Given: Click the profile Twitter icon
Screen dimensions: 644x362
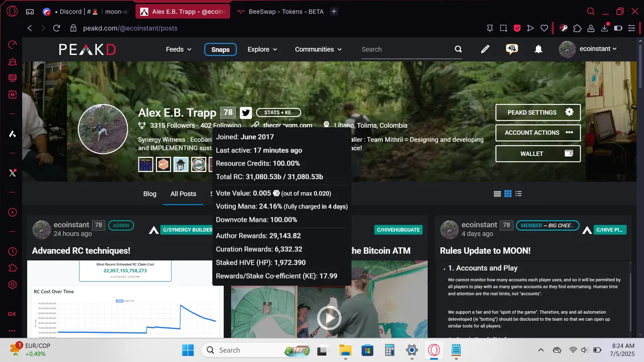Looking at the screenshot, I should (246, 113).
